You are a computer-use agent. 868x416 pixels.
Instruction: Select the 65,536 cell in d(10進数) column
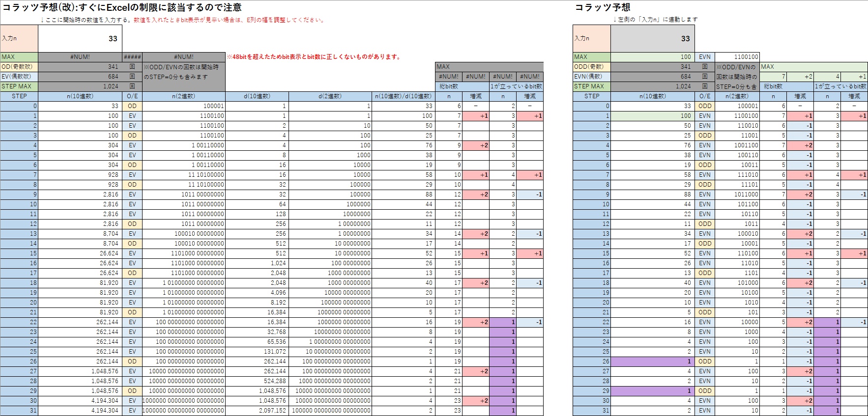click(257, 342)
